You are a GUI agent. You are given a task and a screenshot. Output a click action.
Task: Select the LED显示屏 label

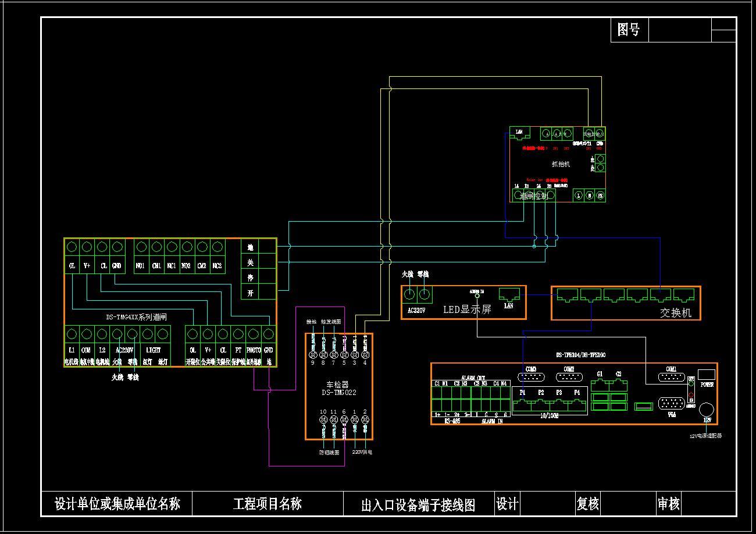pyautogui.click(x=467, y=309)
